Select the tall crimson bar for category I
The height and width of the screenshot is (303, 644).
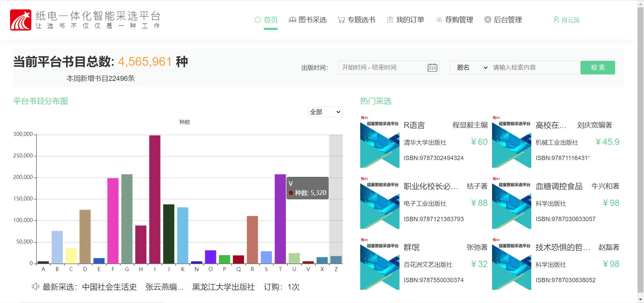[x=155, y=199]
